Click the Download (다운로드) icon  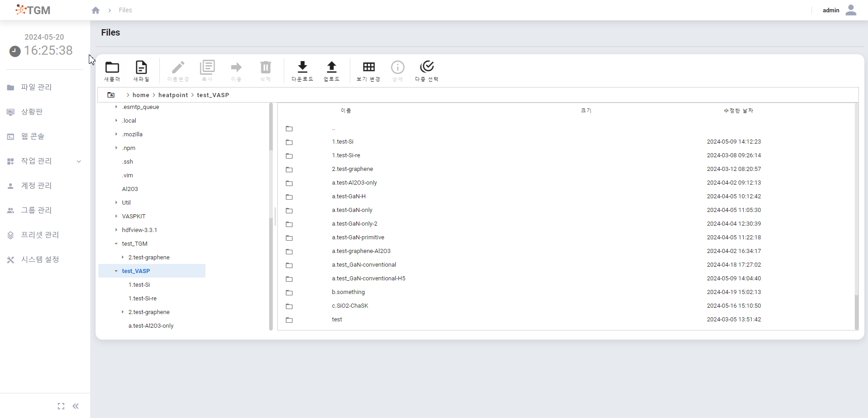pos(302,68)
